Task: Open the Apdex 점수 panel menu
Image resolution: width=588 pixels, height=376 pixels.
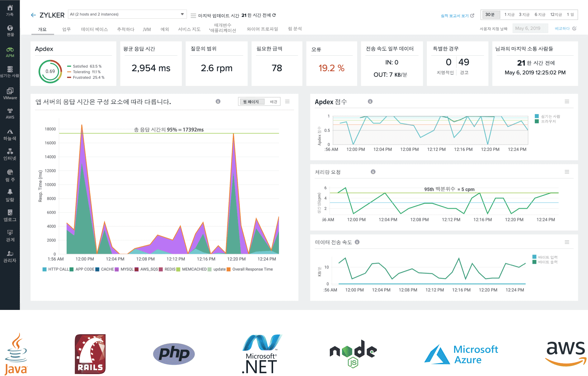Action: pyautogui.click(x=567, y=102)
